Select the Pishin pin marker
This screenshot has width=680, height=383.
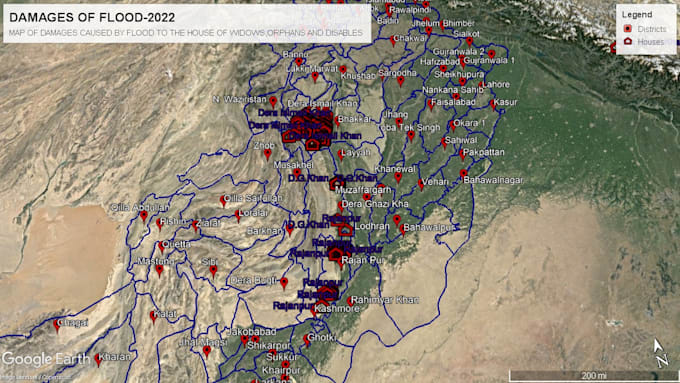point(160,224)
